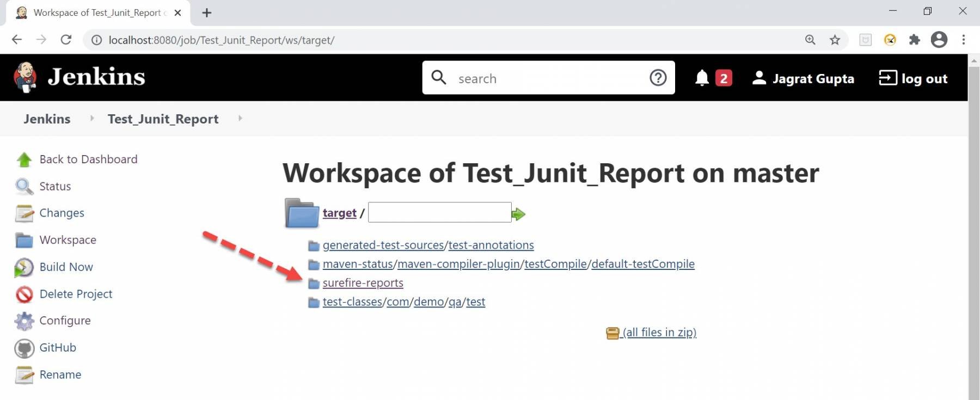
Task: Open Configure in the sidebar
Action: click(65, 321)
